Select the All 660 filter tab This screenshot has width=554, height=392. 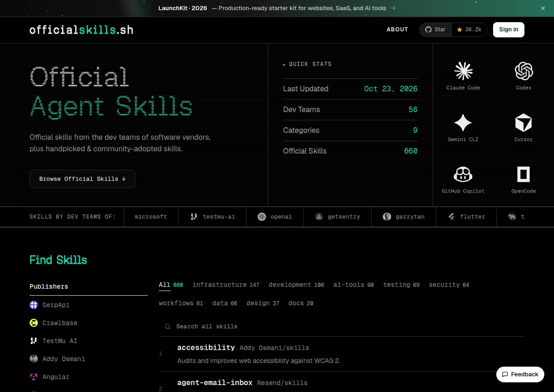(x=171, y=285)
